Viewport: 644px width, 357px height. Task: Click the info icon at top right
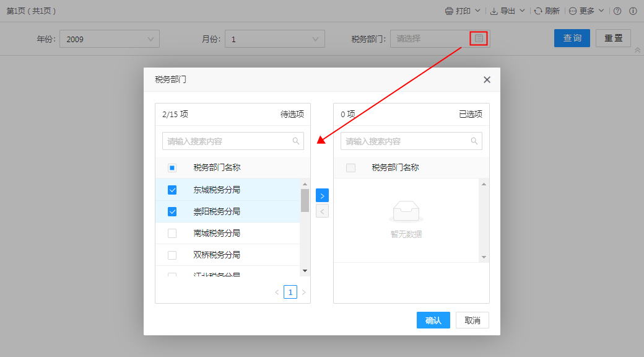pos(633,11)
